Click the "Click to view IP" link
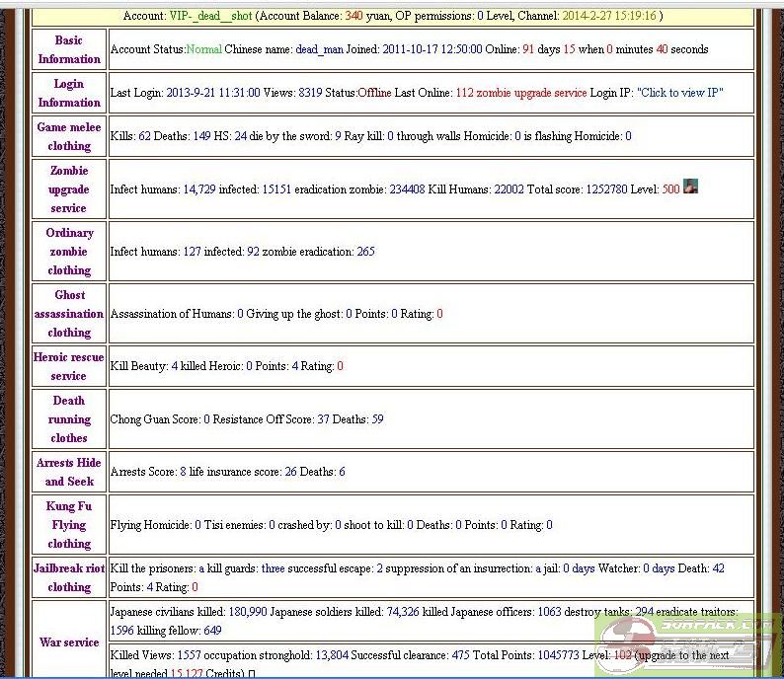The height and width of the screenshot is (679, 784). pos(680,93)
